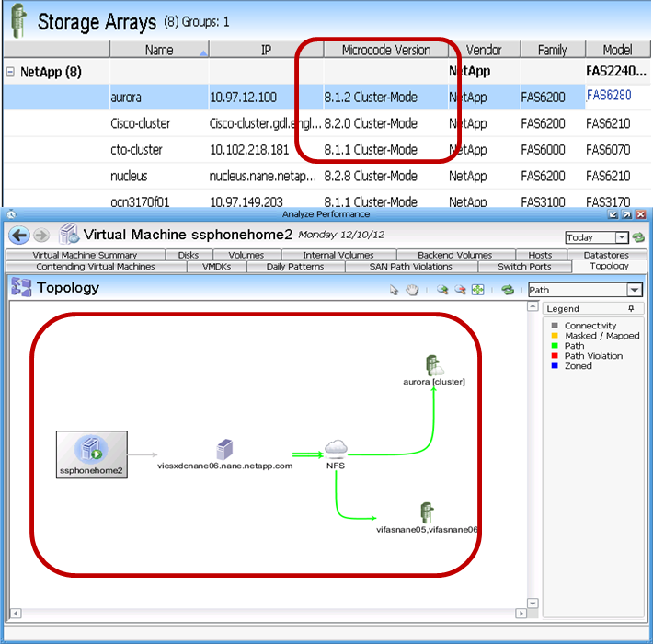The width and height of the screenshot is (653, 644).
Task: Click the blue Zoned legend swatch
Action: pos(555,365)
